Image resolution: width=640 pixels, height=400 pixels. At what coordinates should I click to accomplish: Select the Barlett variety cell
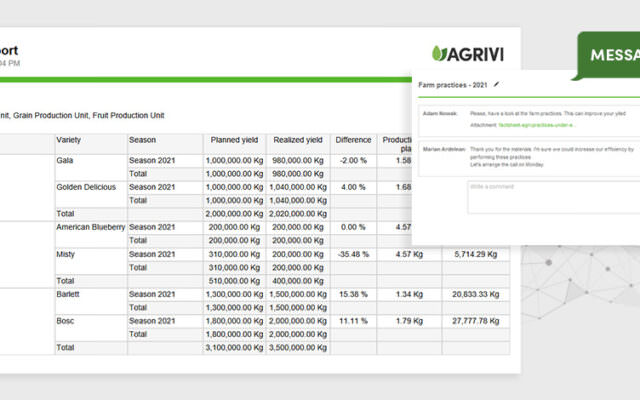tap(68, 294)
